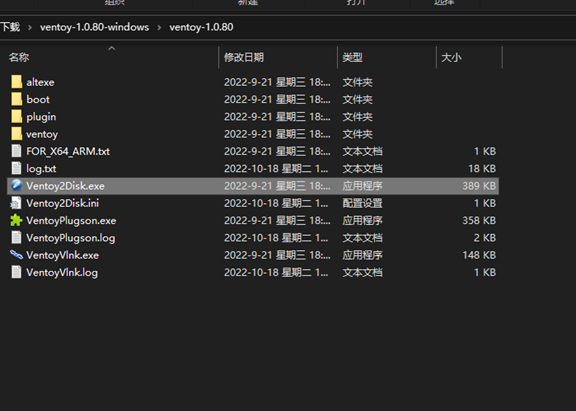Select the VentoyPlugson.exe file name
The image size is (576, 411).
(x=71, y=221)
